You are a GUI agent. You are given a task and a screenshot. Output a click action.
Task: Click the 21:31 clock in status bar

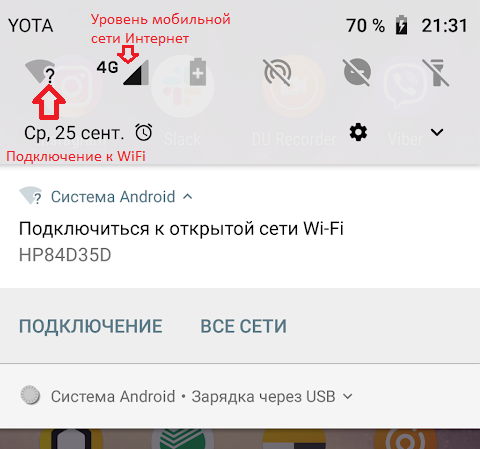(x=444, y=26)
